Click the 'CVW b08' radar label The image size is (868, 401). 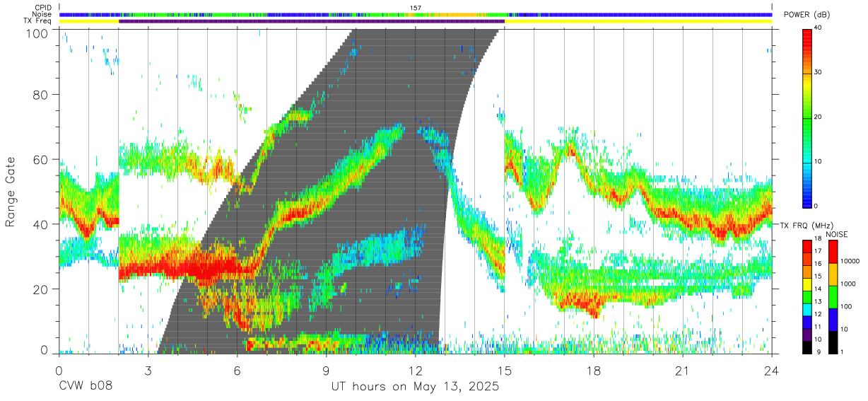click(86, 387)
